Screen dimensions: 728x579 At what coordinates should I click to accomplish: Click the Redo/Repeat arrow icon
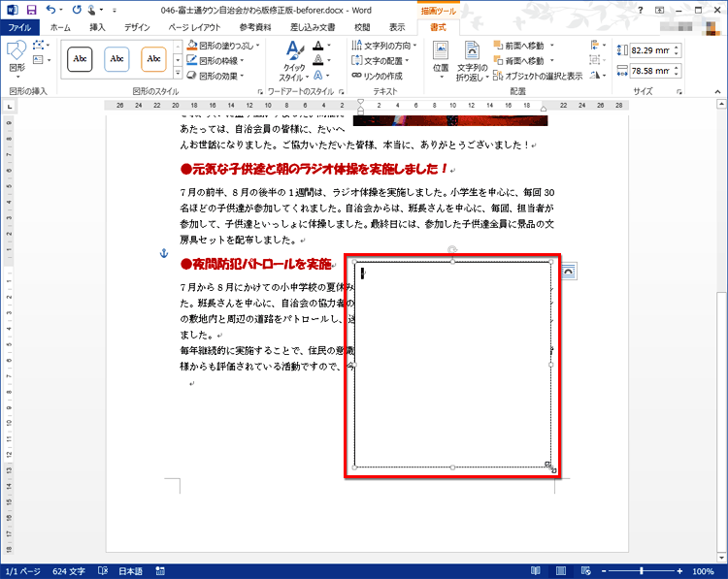click(77, 10)
